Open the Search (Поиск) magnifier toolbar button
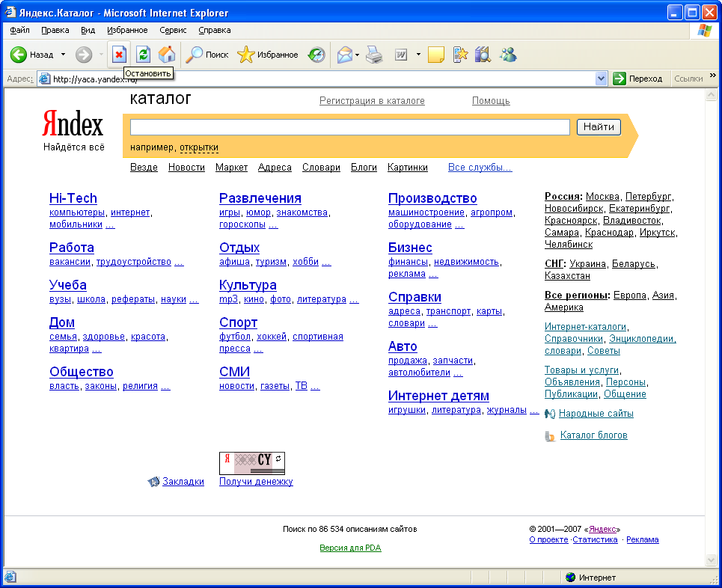This screenshot has height=588, width=722. pyautogui.click(x=206, y=55)
